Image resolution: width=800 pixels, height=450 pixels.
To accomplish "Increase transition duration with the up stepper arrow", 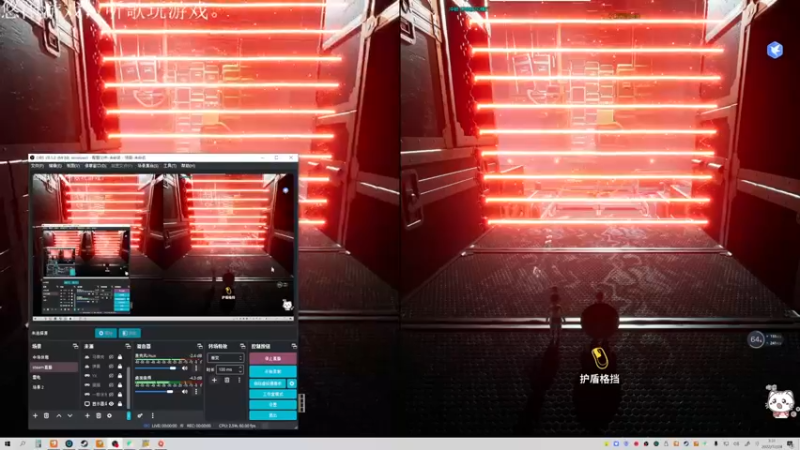I will tap(240, 367).
